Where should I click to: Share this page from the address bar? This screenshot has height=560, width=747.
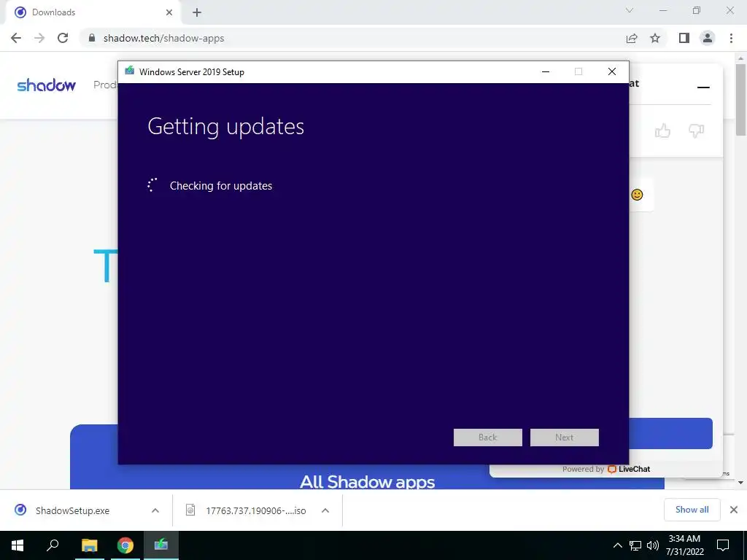tap(632, 38)
